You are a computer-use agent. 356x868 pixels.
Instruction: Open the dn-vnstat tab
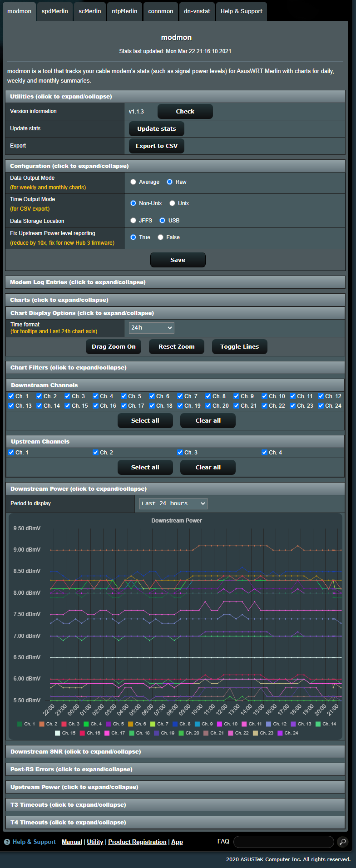click(x=197, y=11)
